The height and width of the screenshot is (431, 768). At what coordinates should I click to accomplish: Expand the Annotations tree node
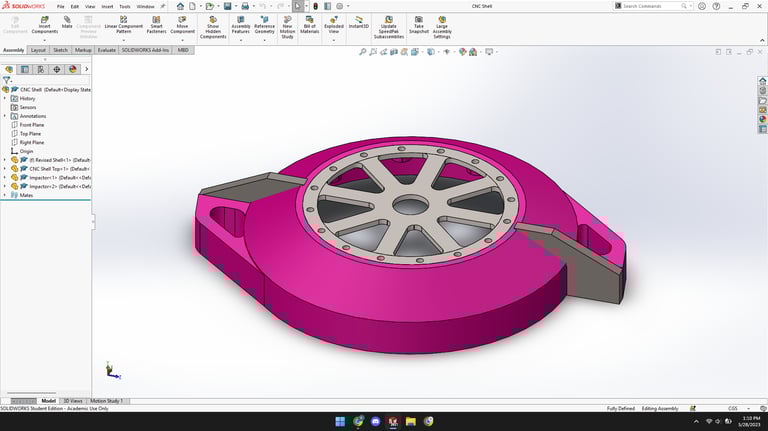pos(5,116)
